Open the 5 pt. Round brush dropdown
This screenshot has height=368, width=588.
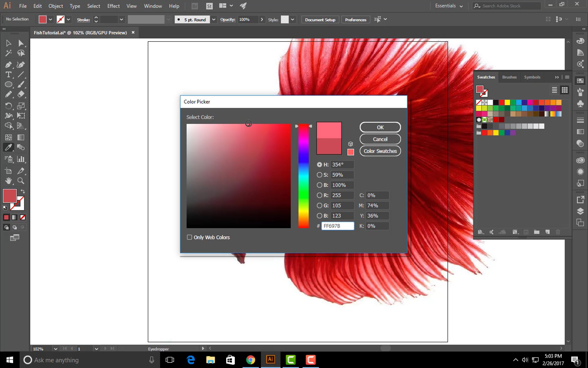(x=214, y=19)
